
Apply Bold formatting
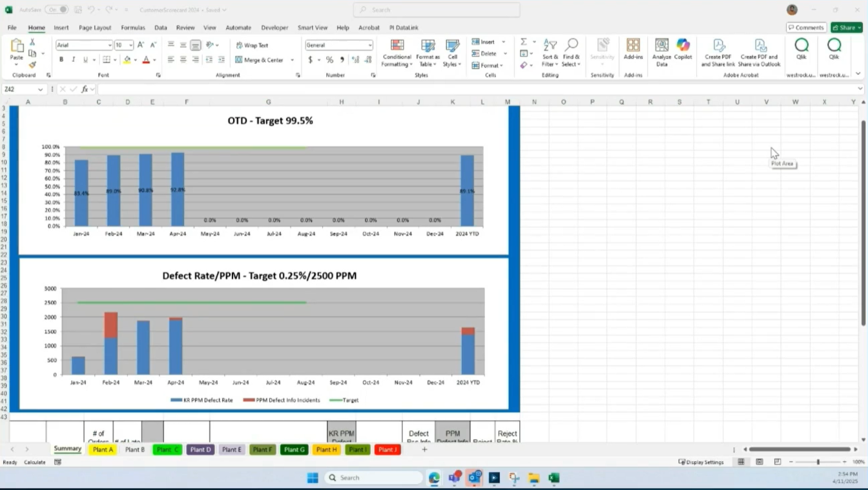(x=61, y=59)
